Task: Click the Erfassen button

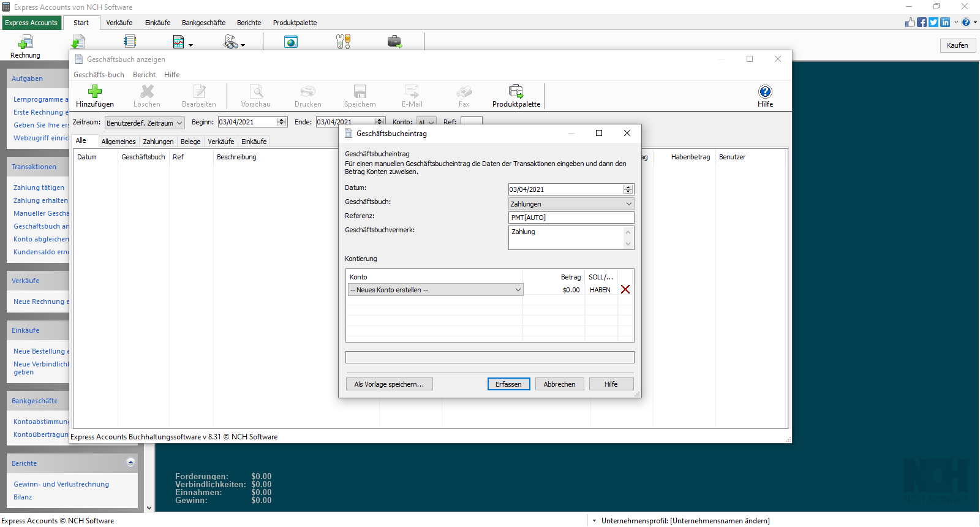Action: pos(509,384)
